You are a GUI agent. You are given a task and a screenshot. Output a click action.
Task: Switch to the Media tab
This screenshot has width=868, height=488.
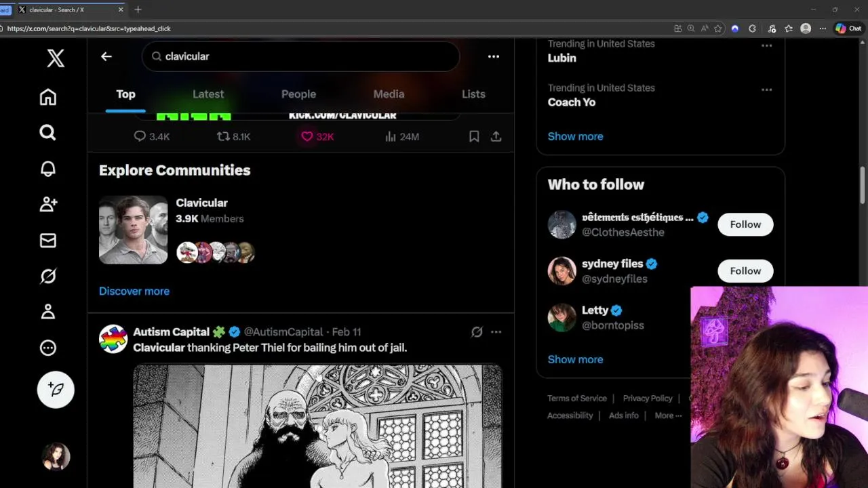(x=389, y=94)
